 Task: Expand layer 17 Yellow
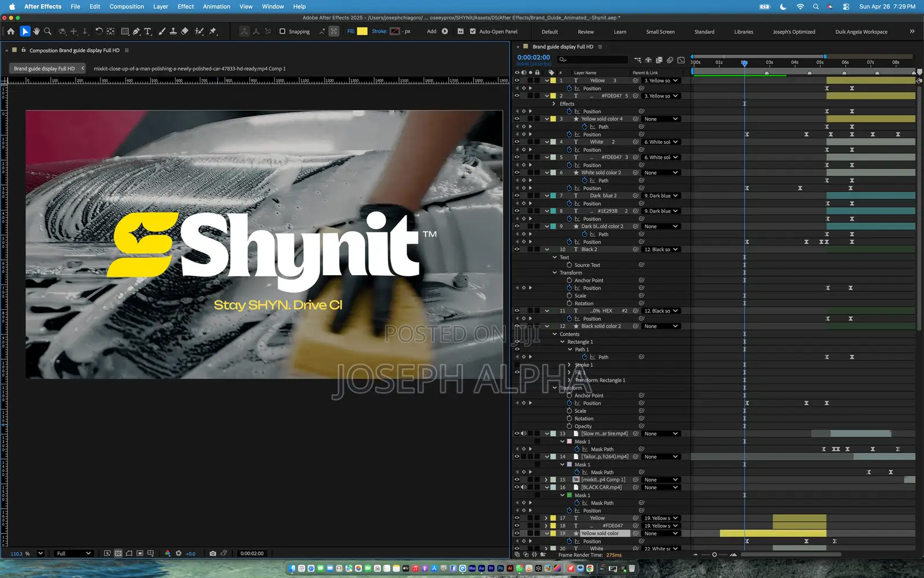546,518
